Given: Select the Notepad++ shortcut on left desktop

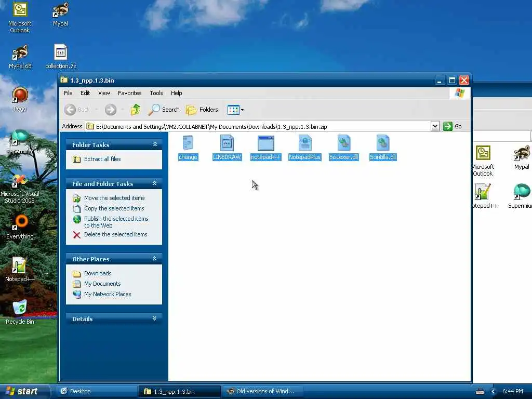Looking at the screenshot, I should click(20, 270).
